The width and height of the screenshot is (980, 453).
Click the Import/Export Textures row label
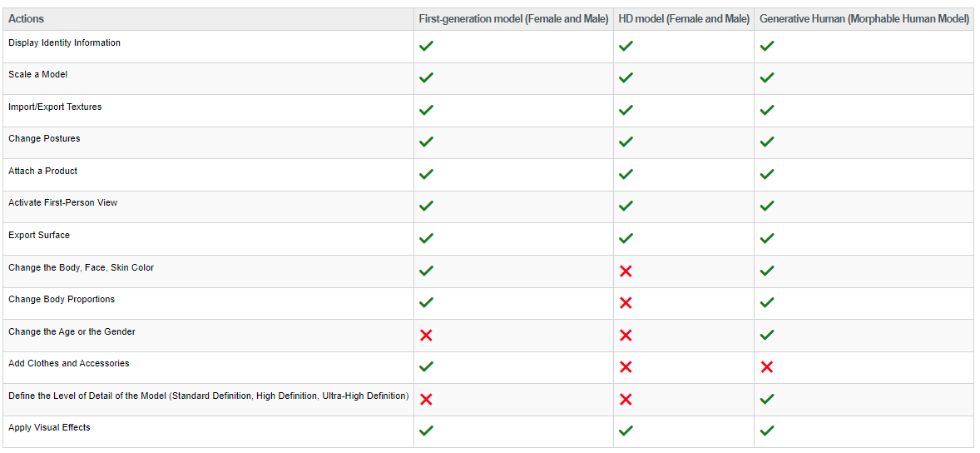tap(55, 107)
